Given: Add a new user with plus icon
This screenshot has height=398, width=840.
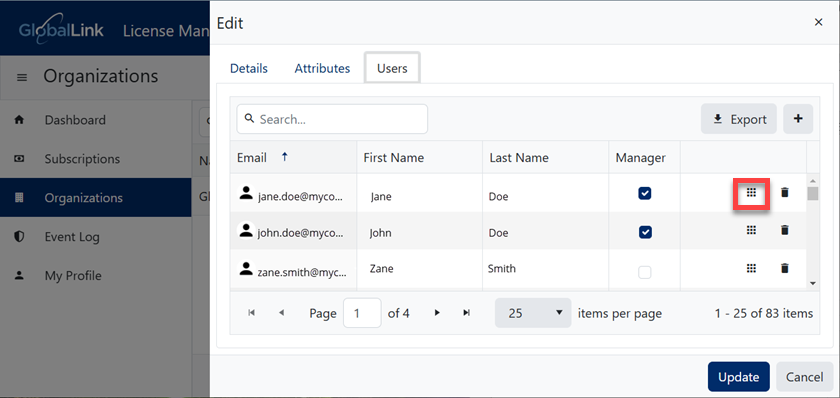Looking at the screenshot, I should [x=798, y=119].
